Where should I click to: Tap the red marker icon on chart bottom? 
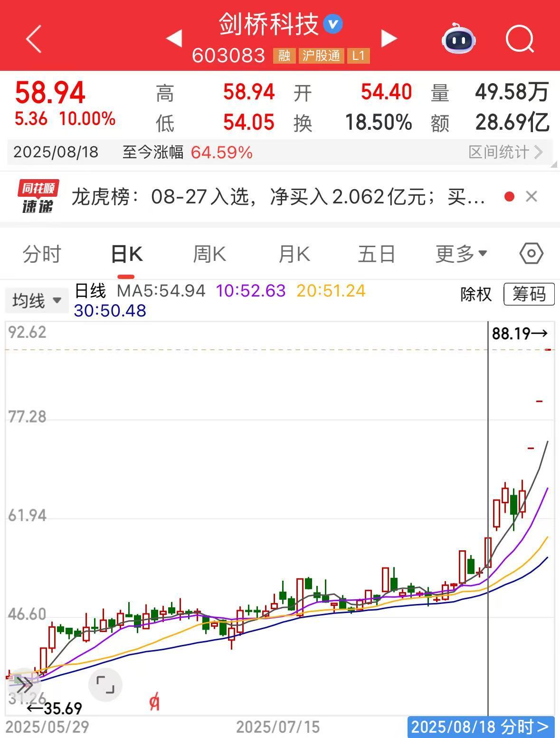(x=154, y=702)
